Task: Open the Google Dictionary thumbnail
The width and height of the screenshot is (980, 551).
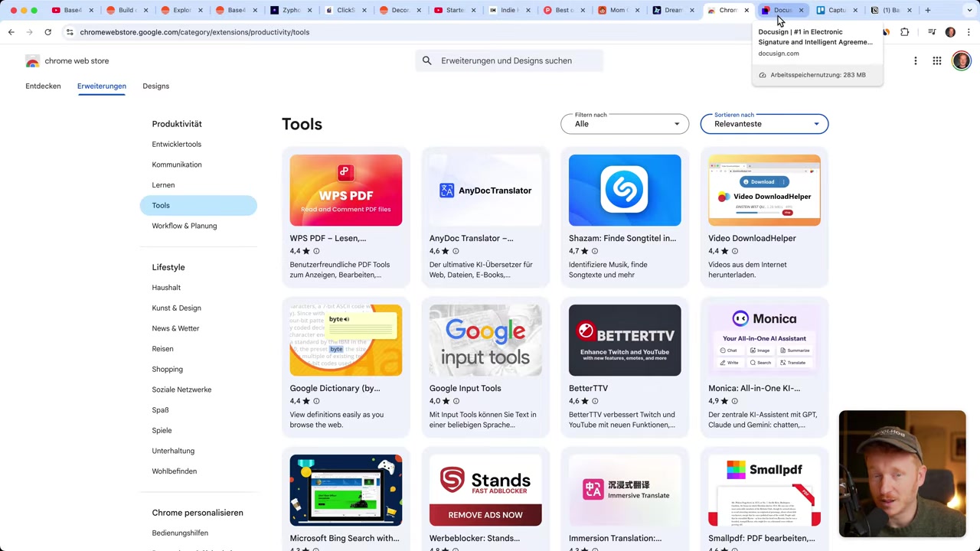Action: tap(346, 341)
